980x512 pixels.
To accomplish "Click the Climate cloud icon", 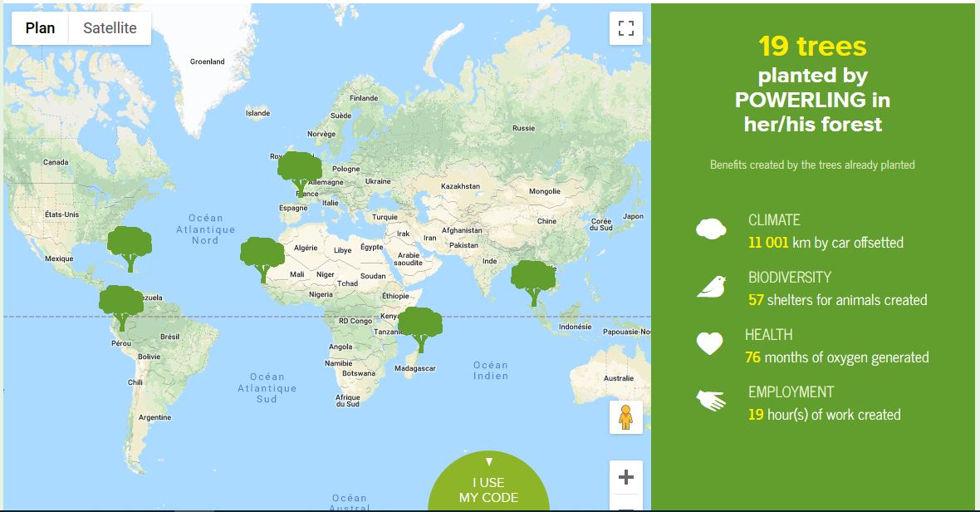I will coord(711,229).
